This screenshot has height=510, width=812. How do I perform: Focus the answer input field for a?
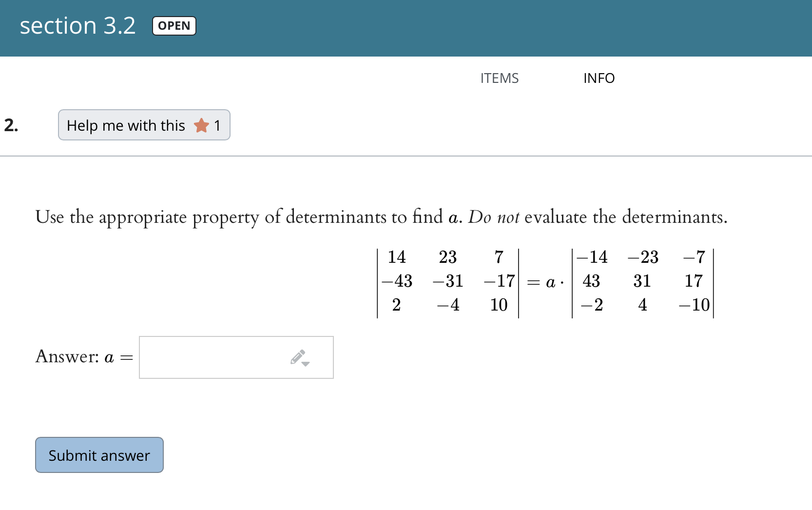click(x=236, y=357)
